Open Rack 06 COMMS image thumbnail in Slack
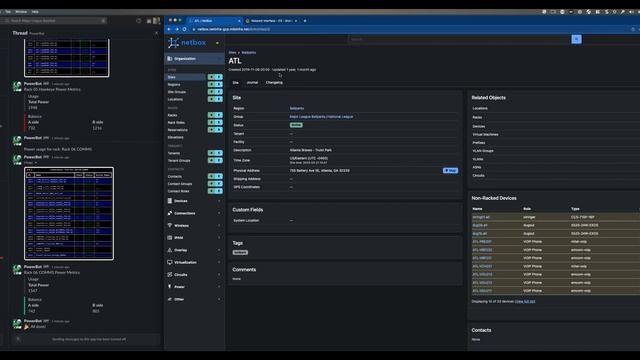640x360 pixels. [x=69, y=213]
